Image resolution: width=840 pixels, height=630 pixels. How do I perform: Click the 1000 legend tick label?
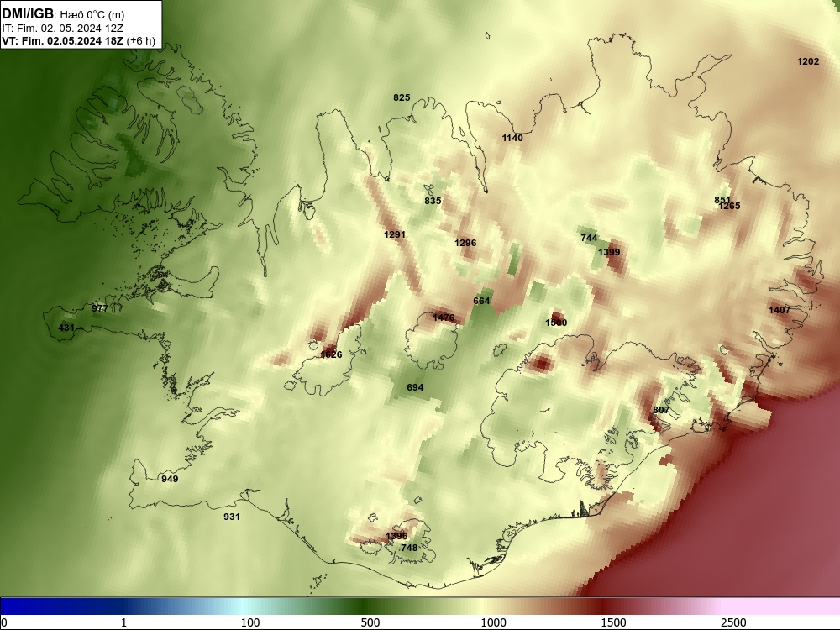click(493, 622)
